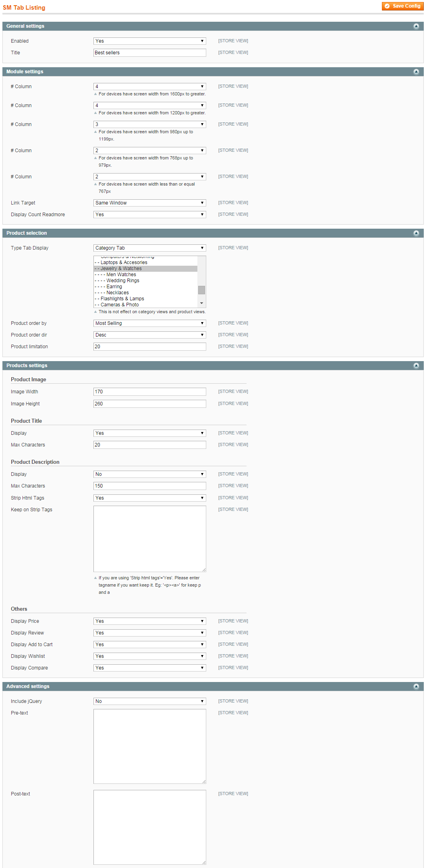427x868 pixels.
Task: Click the Products settings header title
Action: pyautogui.click(x=27, y=366)
